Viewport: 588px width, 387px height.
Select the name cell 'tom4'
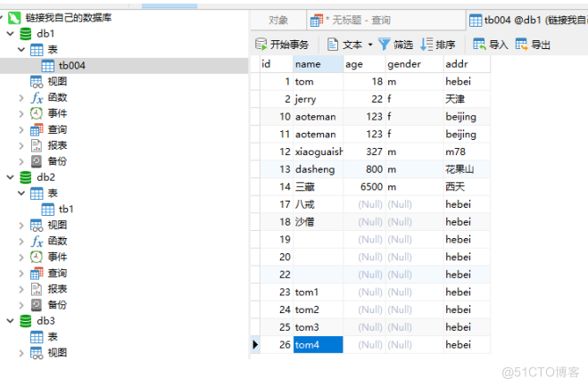(318, 345)
